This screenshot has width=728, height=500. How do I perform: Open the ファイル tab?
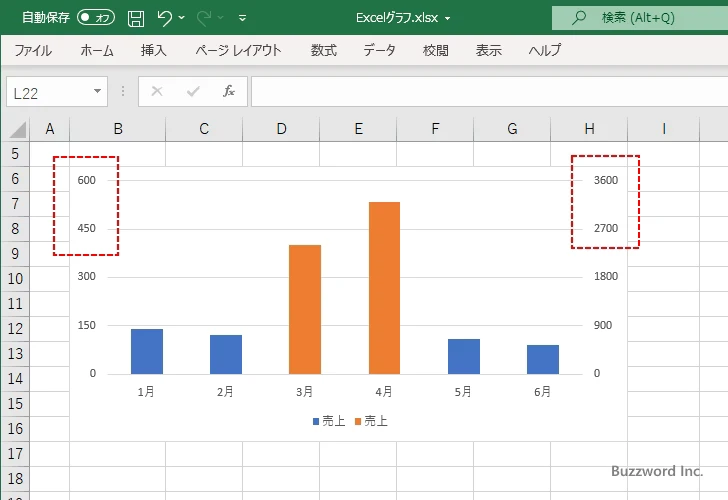pos(33,50)
